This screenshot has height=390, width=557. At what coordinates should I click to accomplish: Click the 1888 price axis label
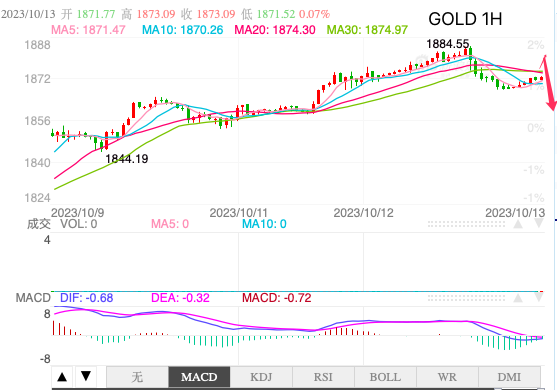coord(37,45)
